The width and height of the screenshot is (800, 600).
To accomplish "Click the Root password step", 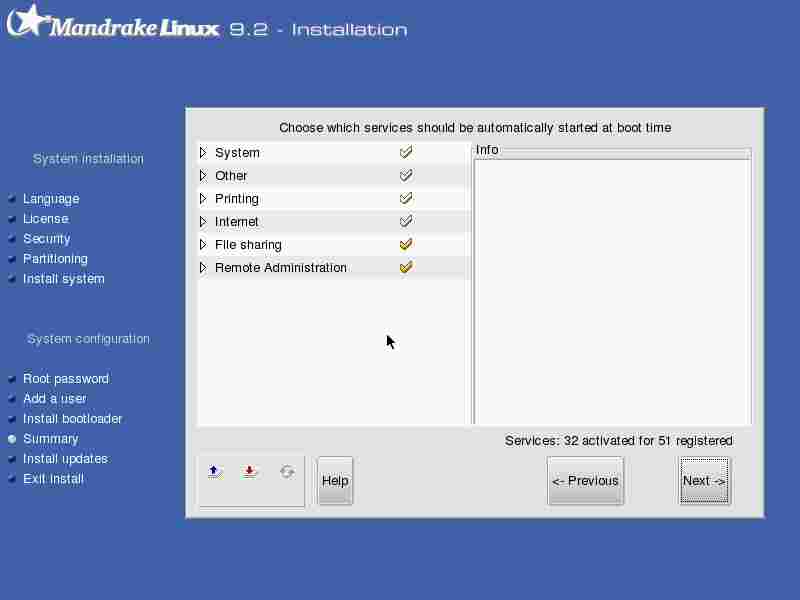I will (x=66, y=379).
